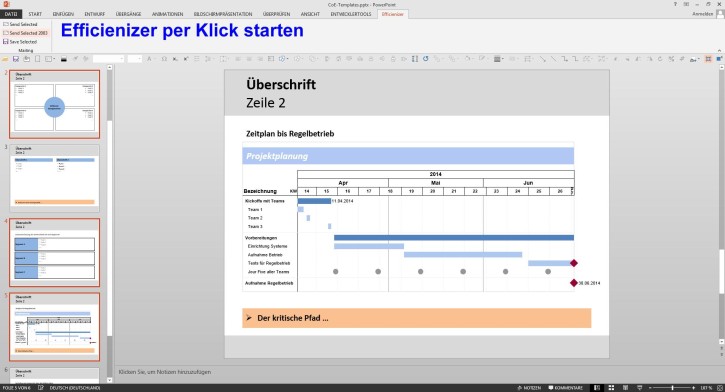Viewport: 725px width, 392px height.
Task: Click the blue rotate refresh icon
Action: coord(426,59)
